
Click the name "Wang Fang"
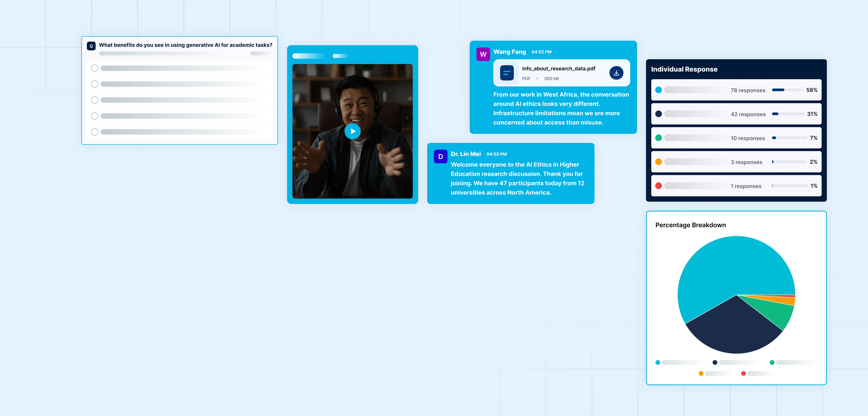(509, 52)
